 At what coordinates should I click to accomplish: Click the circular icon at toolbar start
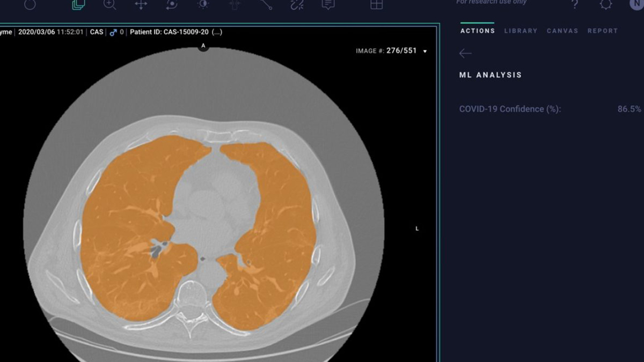(30, 5)
